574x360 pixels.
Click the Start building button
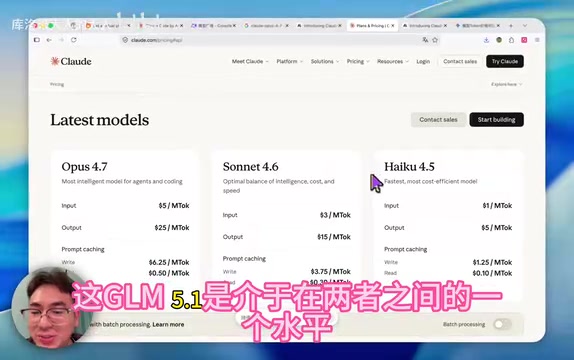tap(496, 120)
